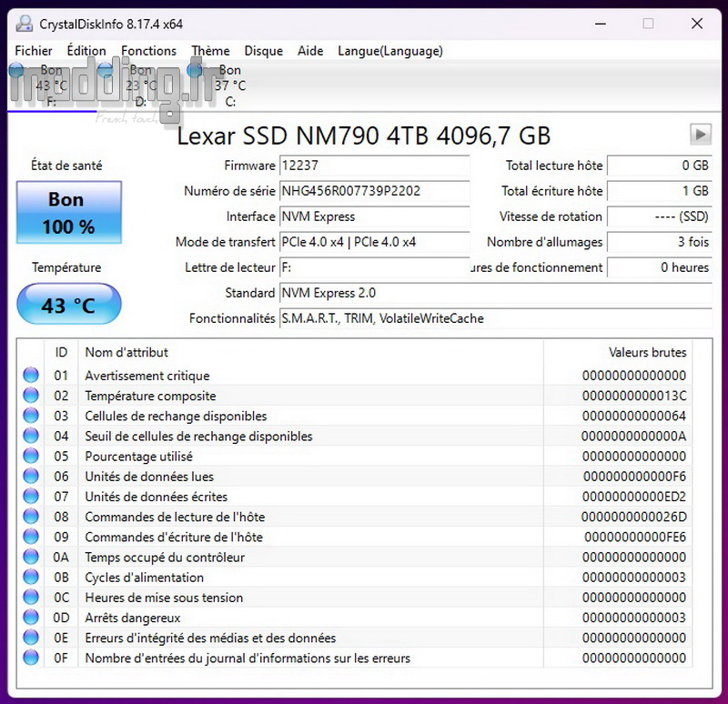
Task: Click the Lexar SSD NM790 4TB model title
Action: click(363, 136)
